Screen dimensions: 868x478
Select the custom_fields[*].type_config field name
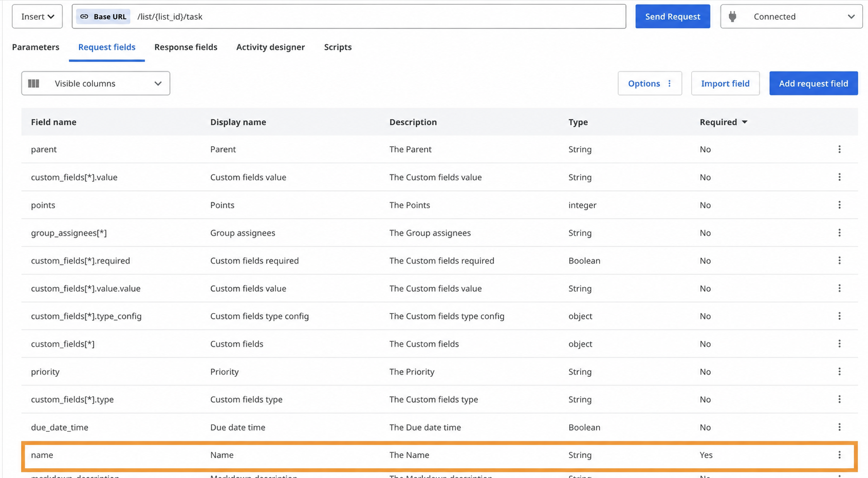(86, 316)
